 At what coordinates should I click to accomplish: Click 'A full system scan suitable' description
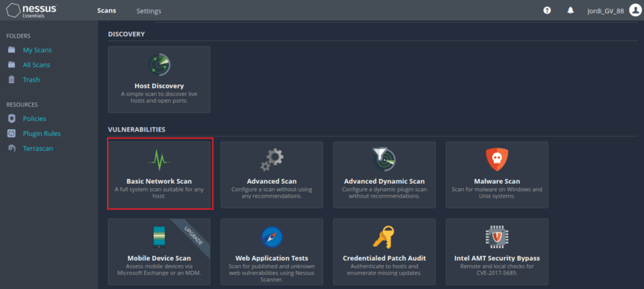click(x=159, y=193)
